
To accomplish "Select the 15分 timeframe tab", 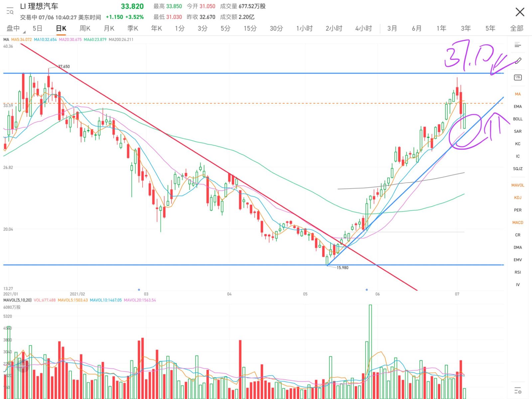I will (x=250, y=29).
